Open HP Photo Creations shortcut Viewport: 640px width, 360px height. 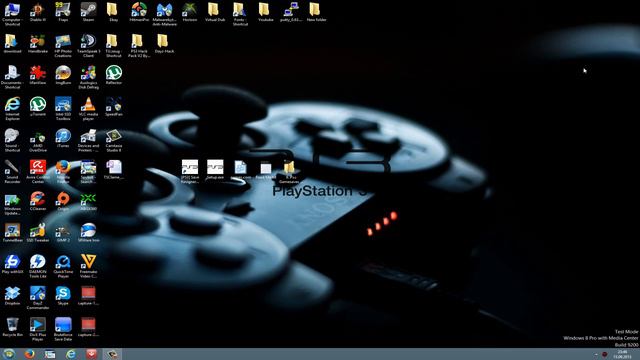tap(63, 46)
